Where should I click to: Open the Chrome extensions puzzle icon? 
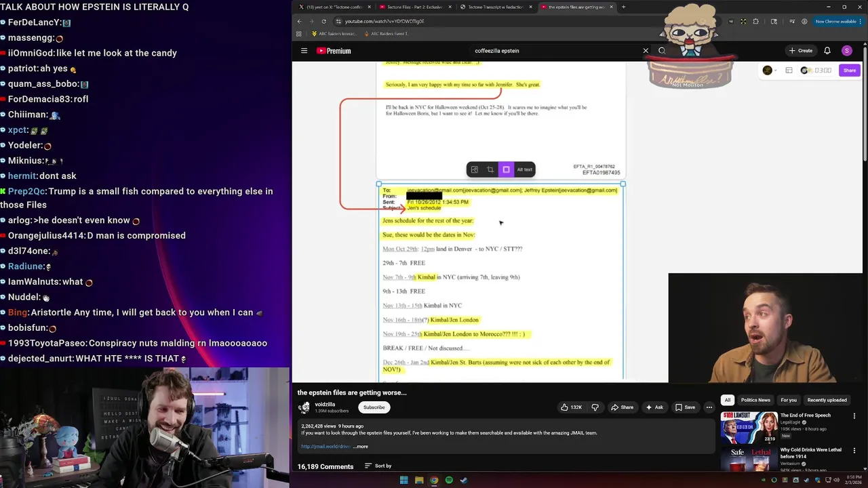[756, 21]
